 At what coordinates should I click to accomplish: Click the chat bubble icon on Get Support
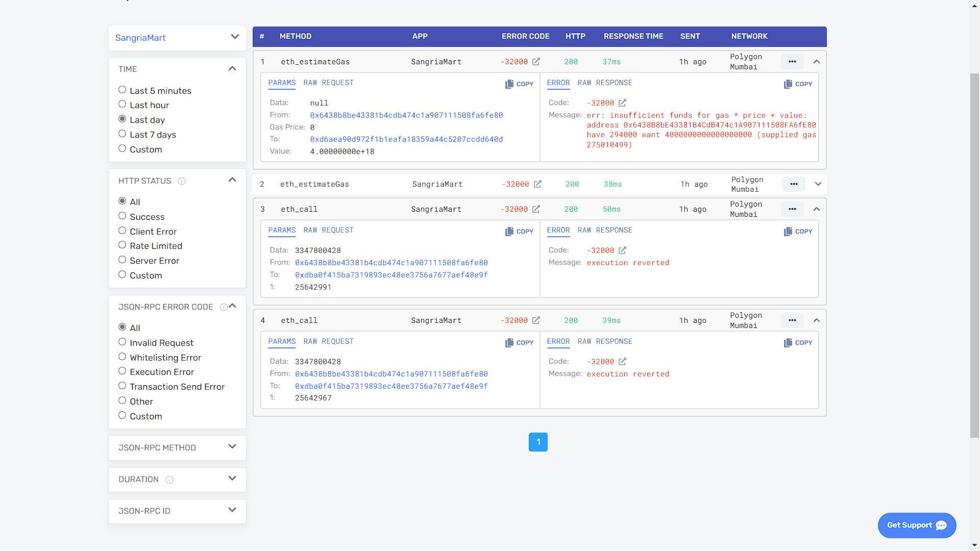point(942,525)
